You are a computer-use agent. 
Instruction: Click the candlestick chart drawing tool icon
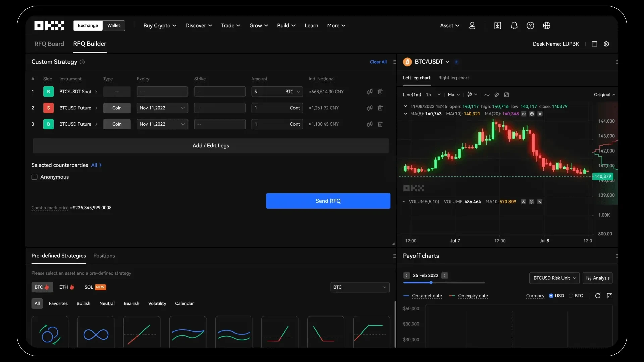pyautogui.click(x=469, y=94)
